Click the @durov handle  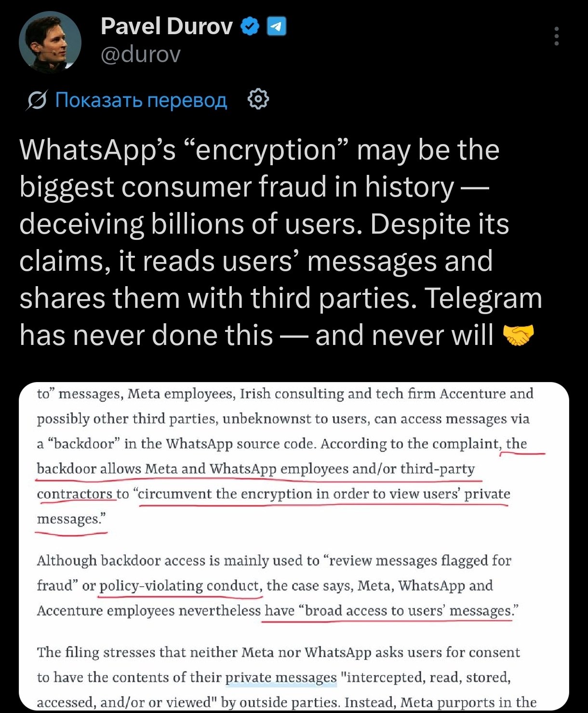point(141,54)
